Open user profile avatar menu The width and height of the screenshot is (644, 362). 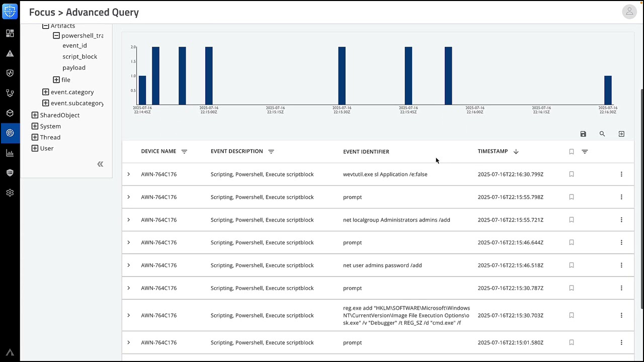tap(629, 12)
